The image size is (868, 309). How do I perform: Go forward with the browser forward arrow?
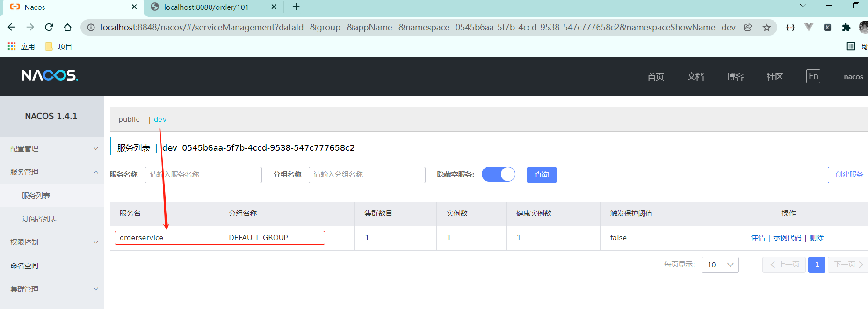[x=30, y=27]
